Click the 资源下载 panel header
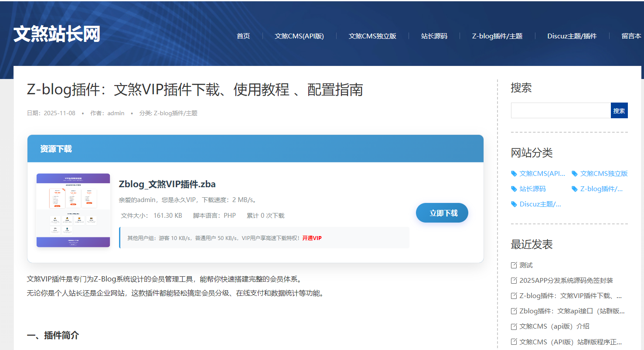The width and height of the screenshot is (644, 350). pyautogui.click(x=256, y=149)
